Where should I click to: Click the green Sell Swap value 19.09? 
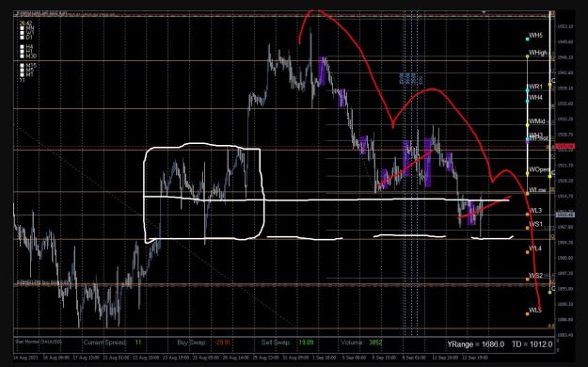pyautogui.click(x=306, y=343)
